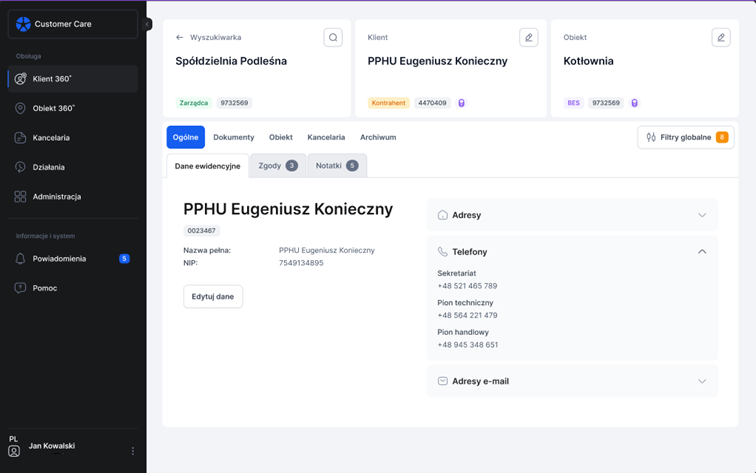Click the BES tag
This screenshot has height=473, width=756.
click(x=574, y=103)
